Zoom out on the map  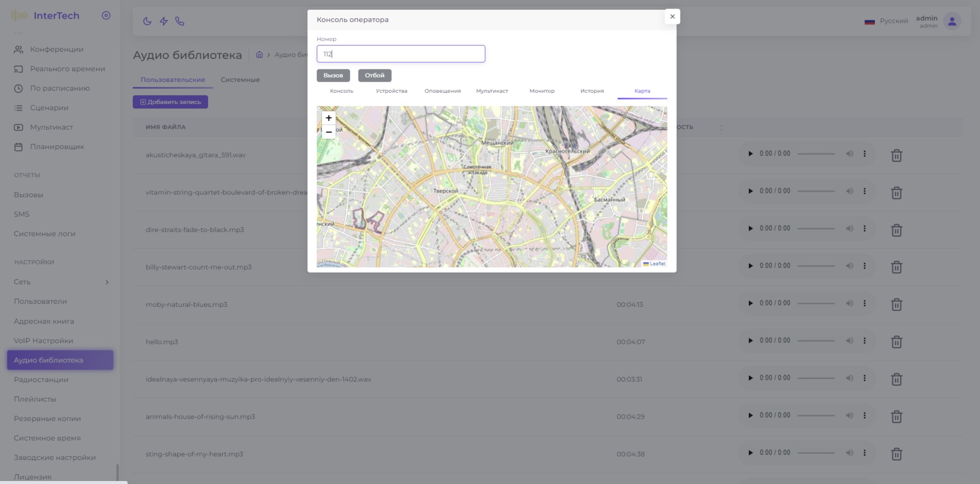328,132
